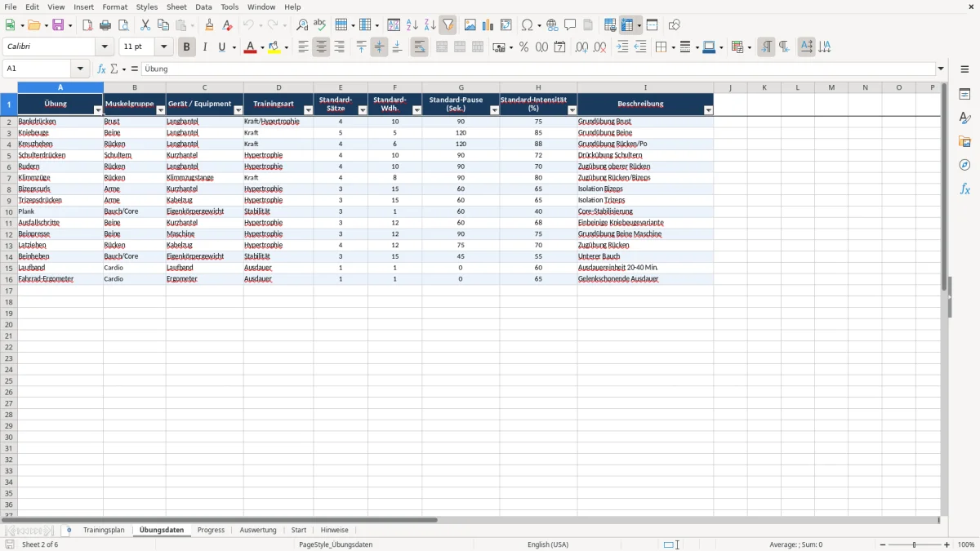
Task: Switch to the Auswertung sheet tab
Action: [258, 531]
